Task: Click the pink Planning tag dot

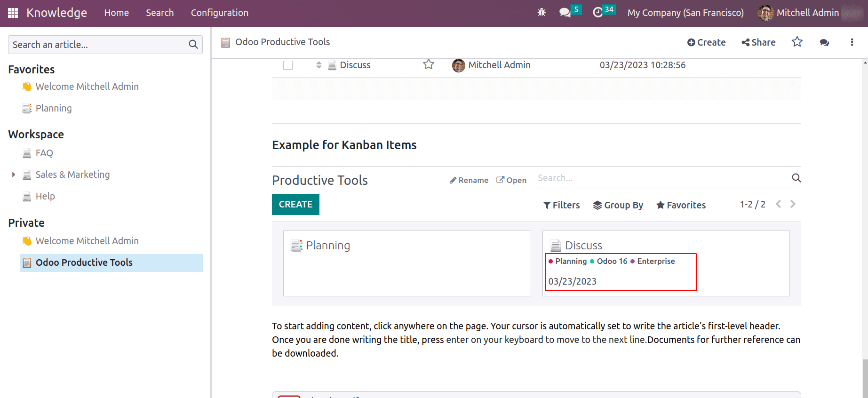Action: coord(551,261)
